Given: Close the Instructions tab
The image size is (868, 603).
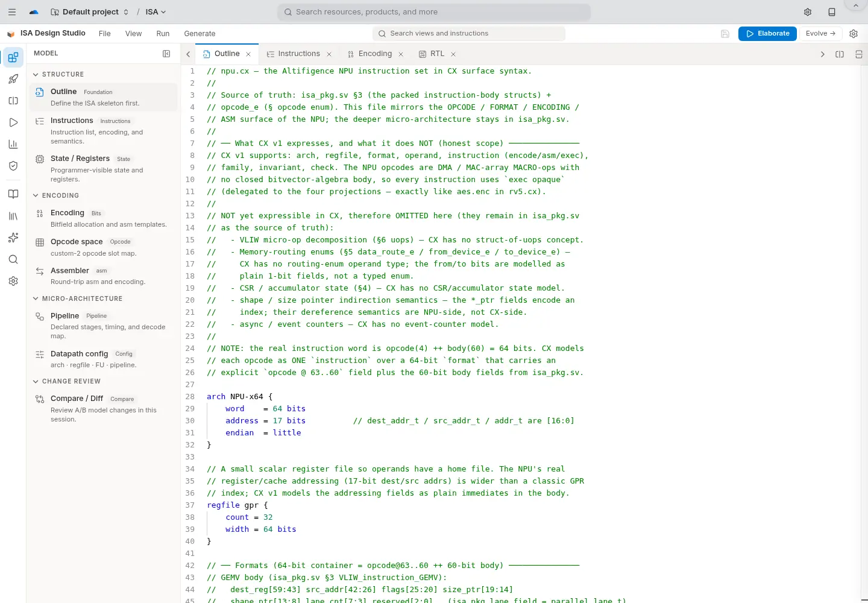Looking at the screenshot, I should coord(329,54).
